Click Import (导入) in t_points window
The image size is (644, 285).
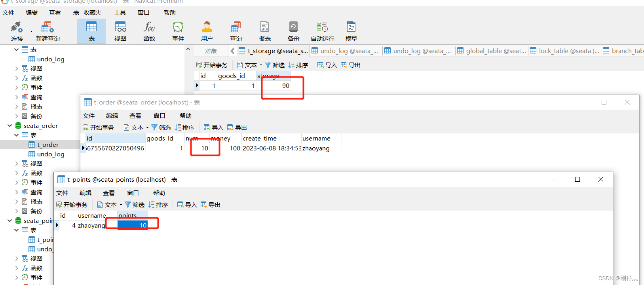coord(187,205)
